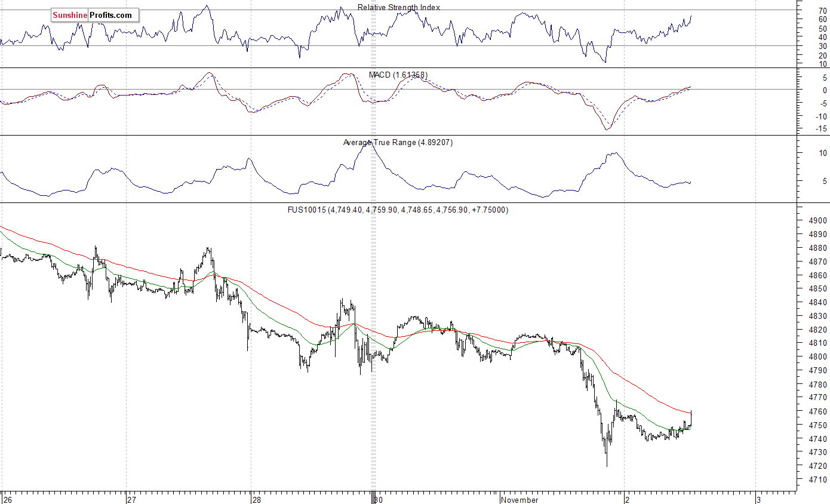Click the 4710 price axis value
This screenshot has width=830, height=504.
817,480
